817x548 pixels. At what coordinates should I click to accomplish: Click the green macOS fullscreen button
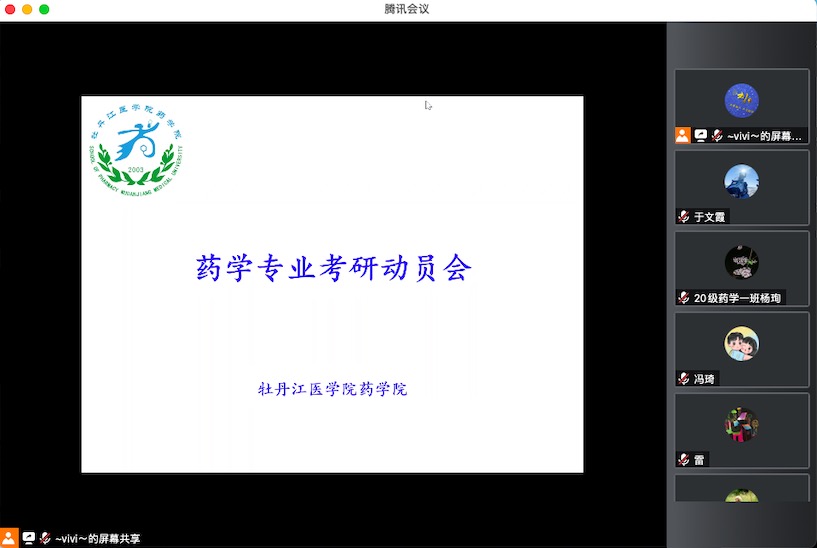(44, 9)
